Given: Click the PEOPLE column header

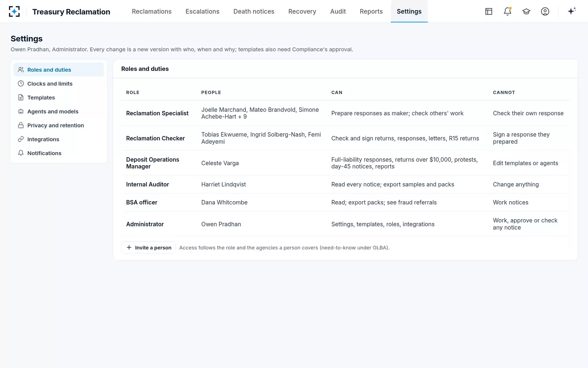Looking at the screenshot, I should click(x=211, y=92).
